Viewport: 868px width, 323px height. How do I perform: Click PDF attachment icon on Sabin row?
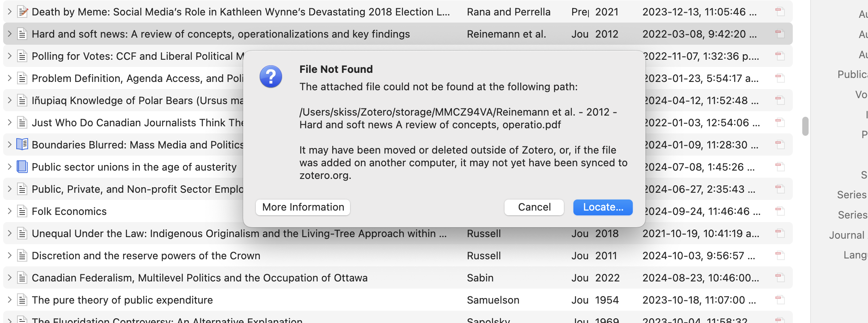[780, 278]
